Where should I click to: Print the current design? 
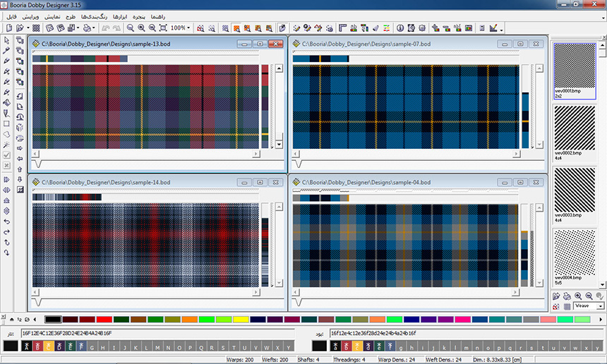(x=86, y=28)
